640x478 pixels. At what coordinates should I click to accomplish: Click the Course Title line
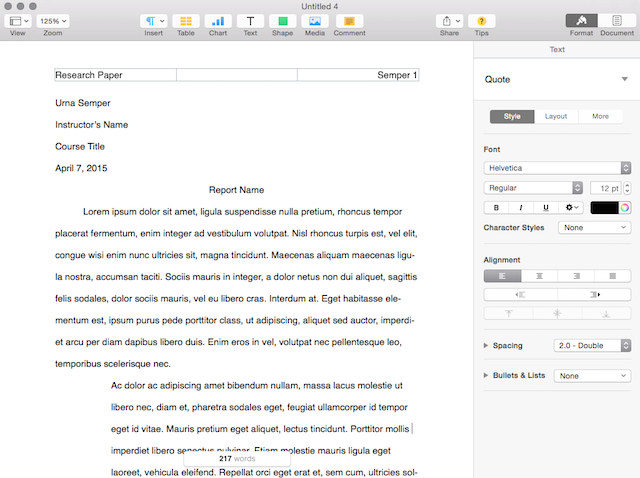(80, 146)
